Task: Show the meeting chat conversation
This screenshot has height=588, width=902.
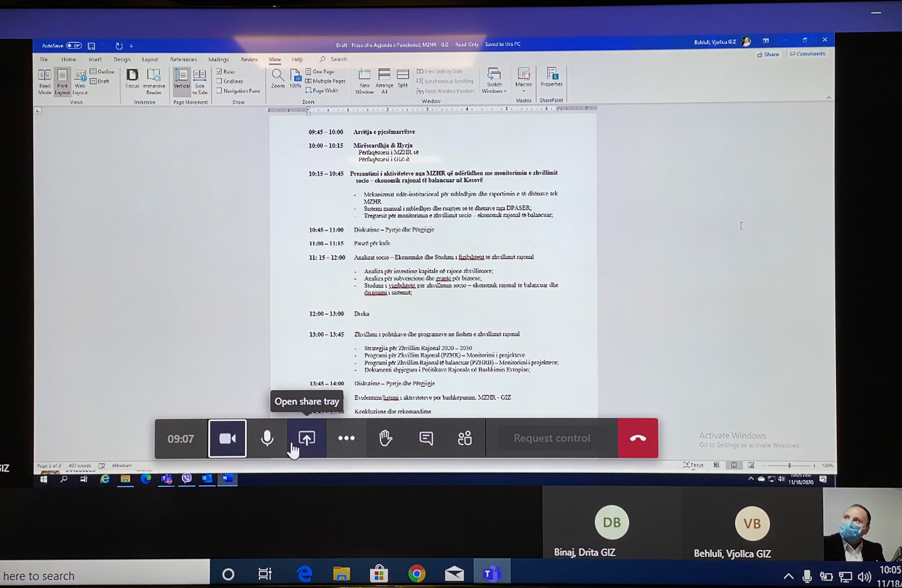Action: pos(426,438)
